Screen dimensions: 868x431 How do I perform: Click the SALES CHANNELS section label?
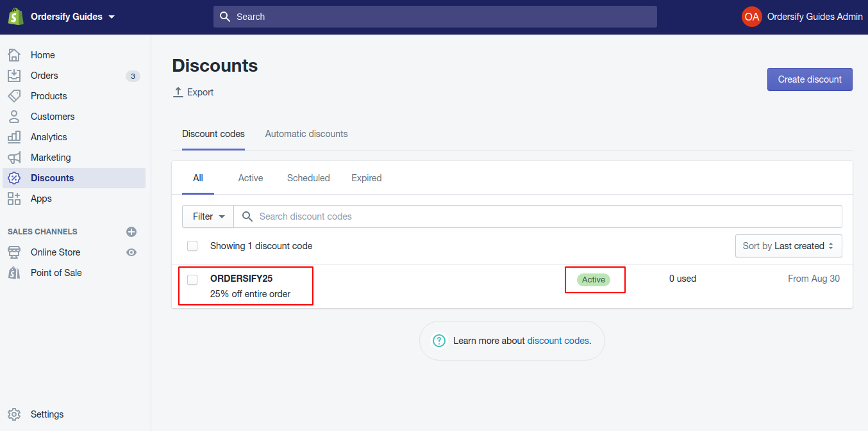[x=42, y=232]
